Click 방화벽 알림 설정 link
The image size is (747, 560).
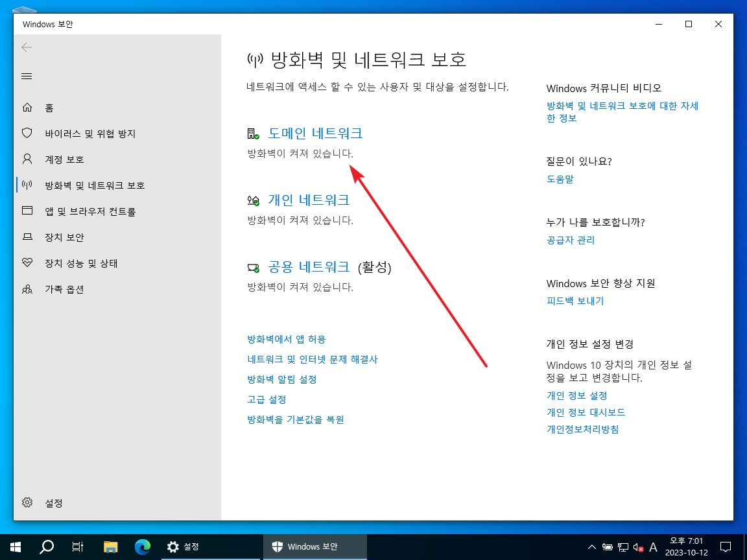point(281,379)
